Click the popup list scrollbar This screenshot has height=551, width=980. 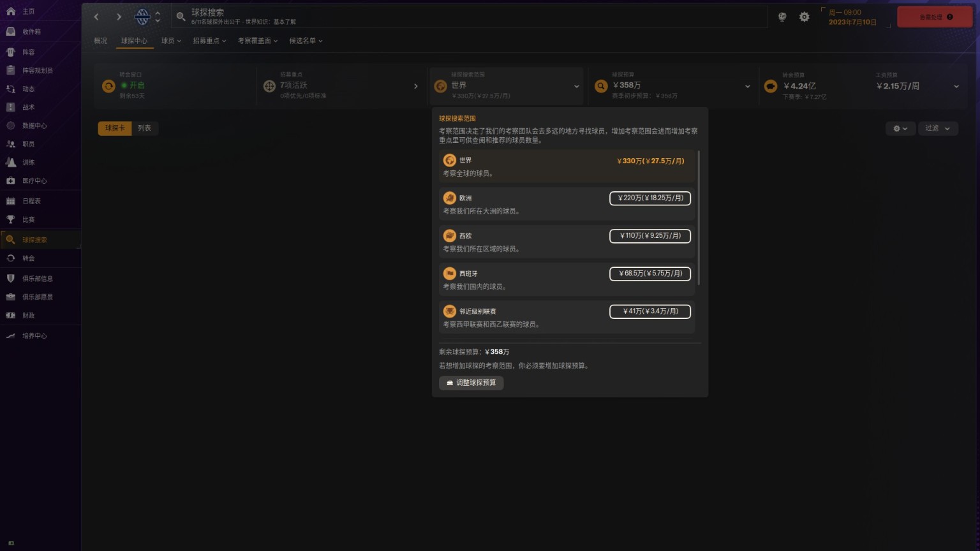point(699,217)
